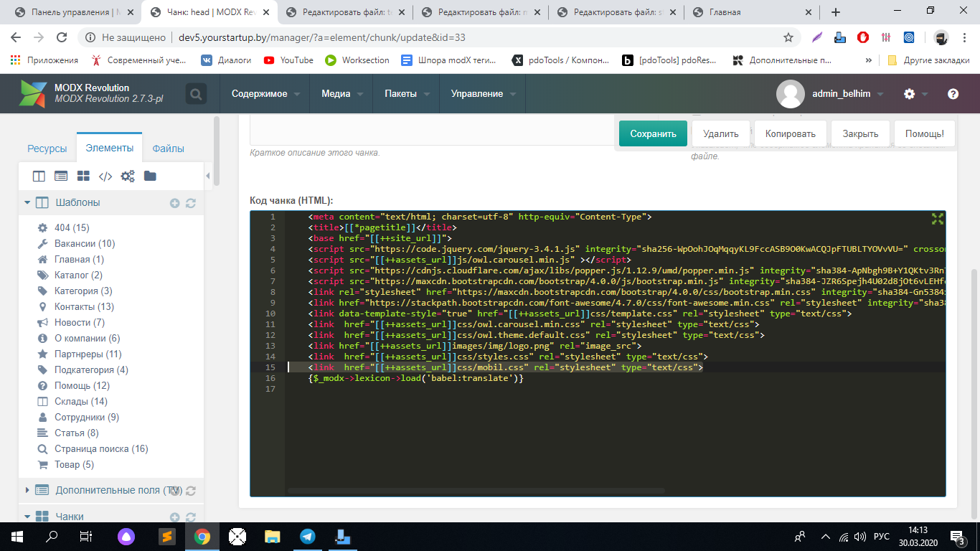Click line 16 lexicon load code
Screen dimensions: 980x551
coord(415,378)
